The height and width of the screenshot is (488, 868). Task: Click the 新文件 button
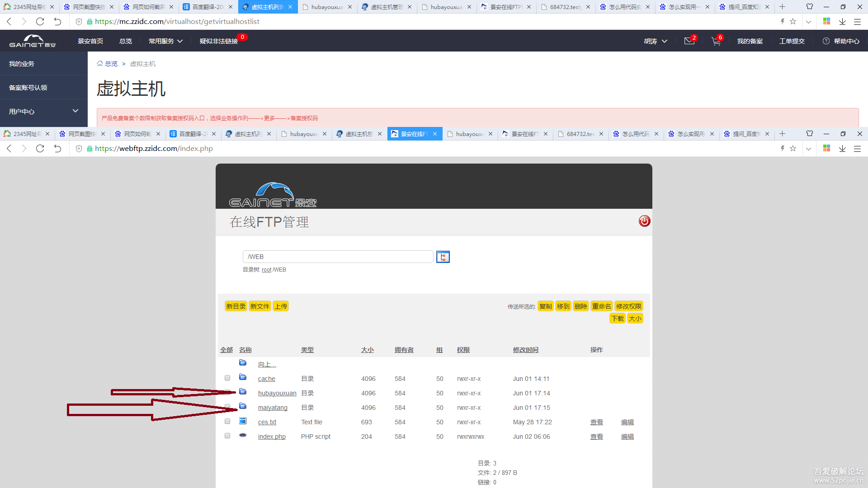click(x=260, y=306)
